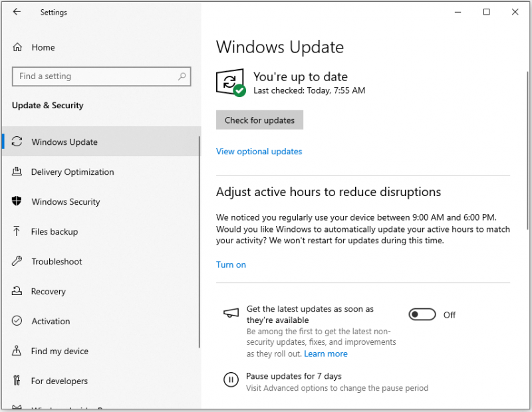Image resolution: width=532 pixels, height=412 pixels.
Task: Maximize the Settings window
Action: point(486,12)
